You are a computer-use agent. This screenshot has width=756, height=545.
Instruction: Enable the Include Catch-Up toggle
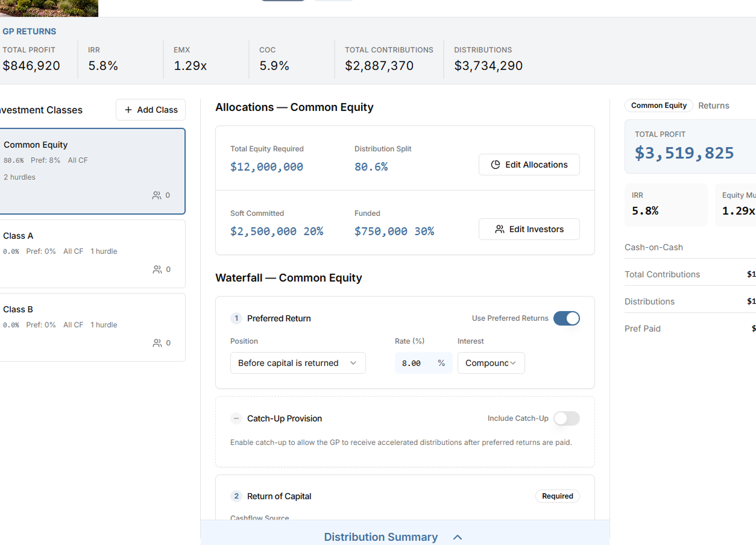(x=566, y=418)
